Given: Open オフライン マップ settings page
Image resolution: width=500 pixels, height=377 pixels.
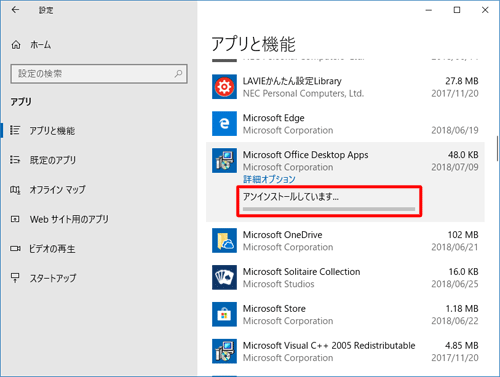Looking at the screenshot, I should click(57, 190).
